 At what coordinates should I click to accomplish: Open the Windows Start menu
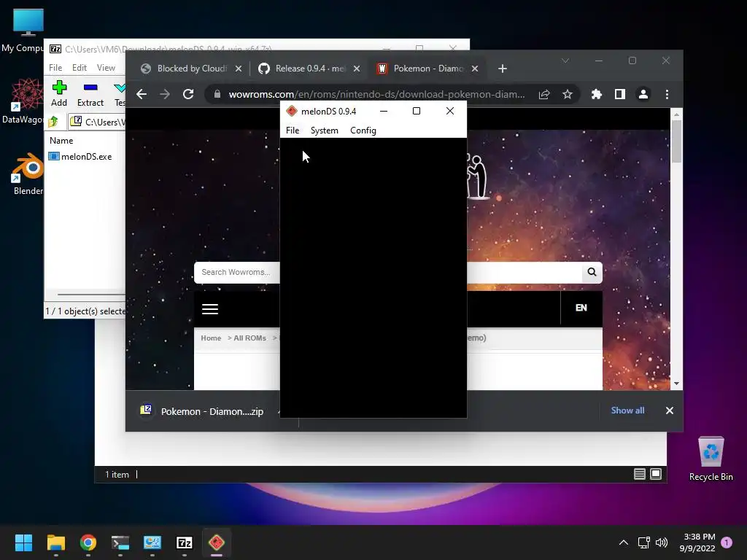23,542
